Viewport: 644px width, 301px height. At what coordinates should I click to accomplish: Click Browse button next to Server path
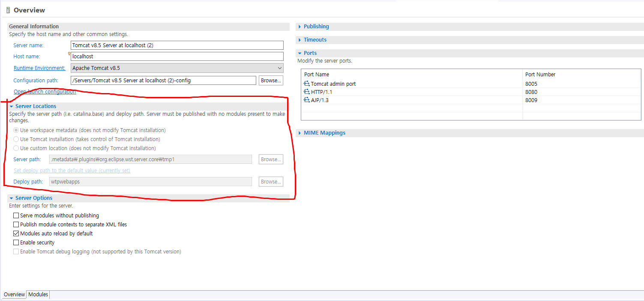pyautogui.click(x=271, y=159)
